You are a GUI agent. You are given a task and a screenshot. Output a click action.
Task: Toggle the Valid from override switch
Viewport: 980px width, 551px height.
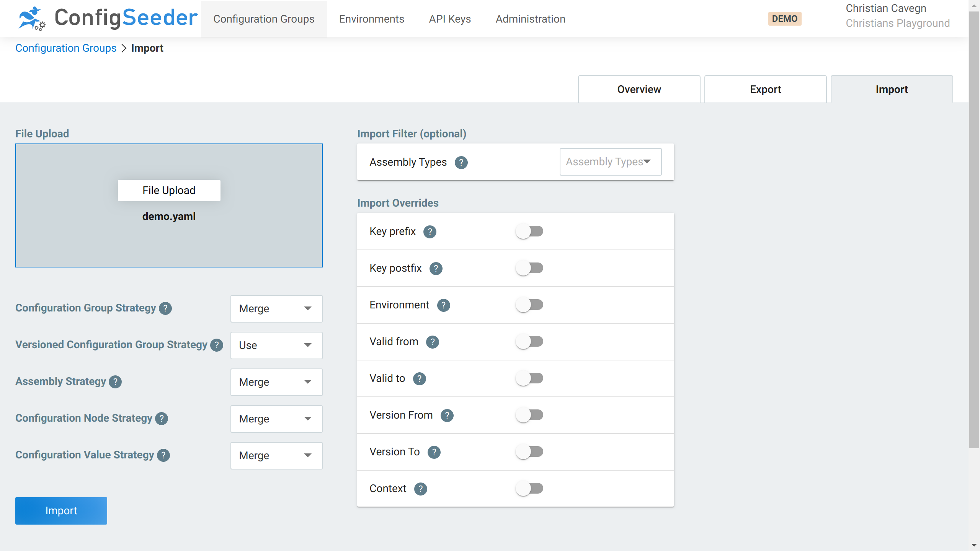pyautogui.click(x=529, y=342)
